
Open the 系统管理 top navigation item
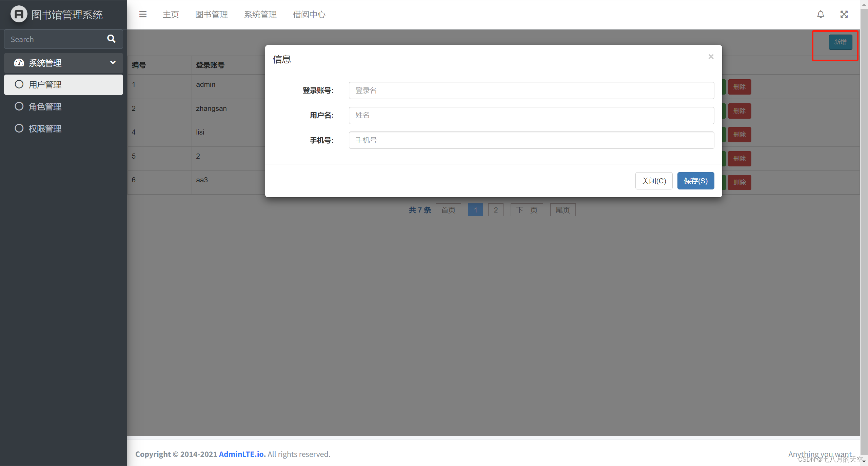coord(260,15)
